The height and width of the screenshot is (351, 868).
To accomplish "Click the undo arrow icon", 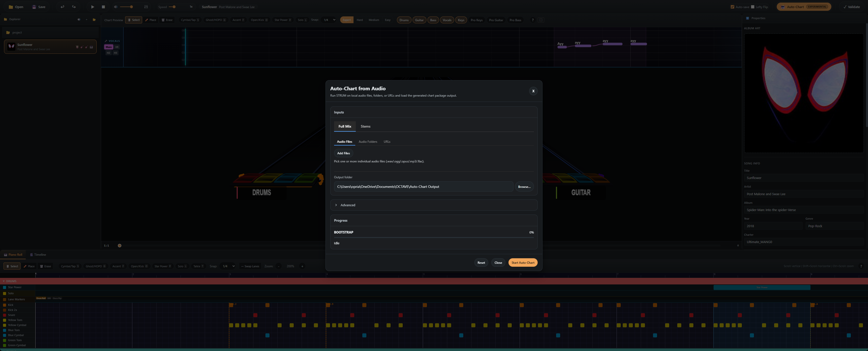I will 62,7.
